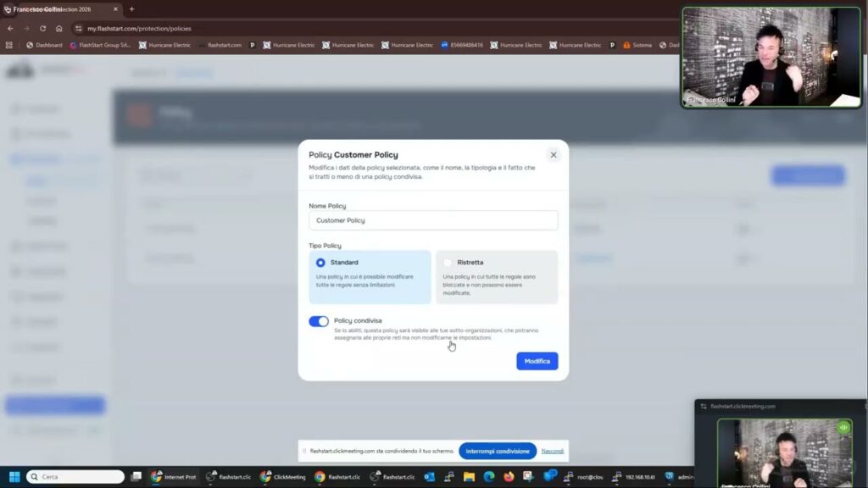868x488 pixels.
Task: Open the 85669486416 bookmark
Action: tap(462, 45)
